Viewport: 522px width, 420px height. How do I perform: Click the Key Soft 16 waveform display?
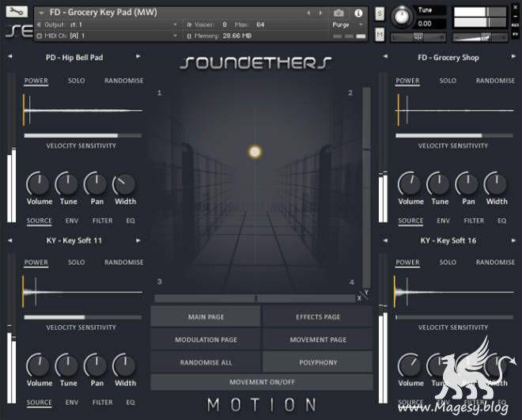pos(454,292)
